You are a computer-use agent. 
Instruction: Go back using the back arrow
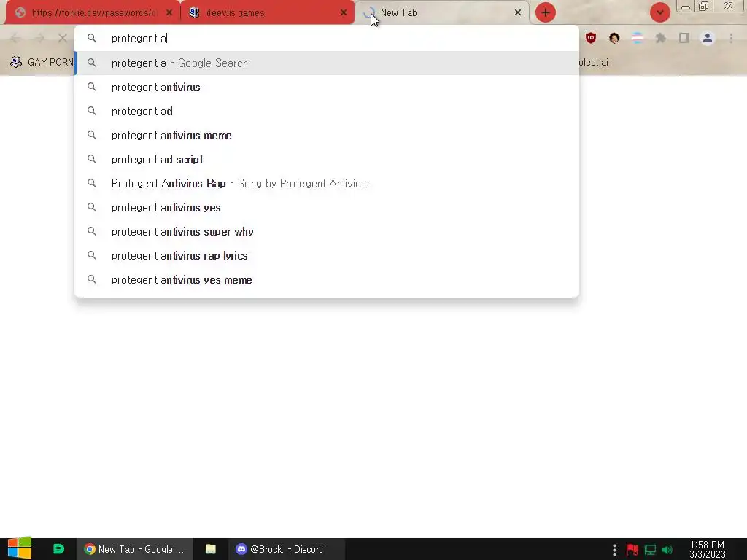(15, 38)
